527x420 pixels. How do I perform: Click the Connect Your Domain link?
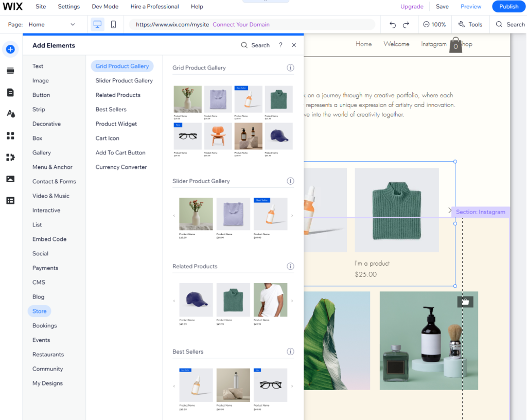click(x=241, y=24)
